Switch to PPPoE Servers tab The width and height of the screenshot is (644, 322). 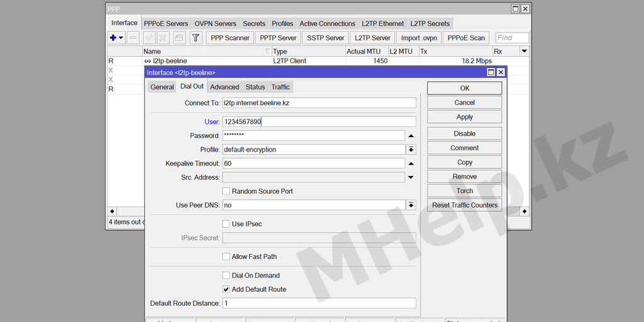[x=166, y=23]
